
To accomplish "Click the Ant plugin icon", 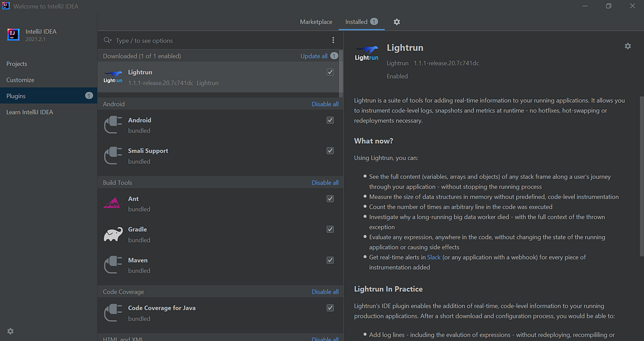I will click(113, 203).
